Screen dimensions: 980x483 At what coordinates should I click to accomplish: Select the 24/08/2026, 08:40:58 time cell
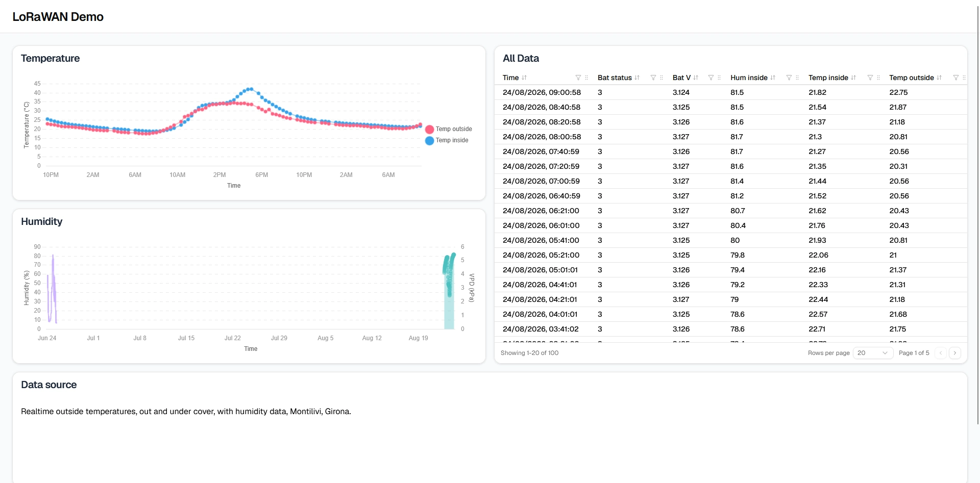click(542, 107)
